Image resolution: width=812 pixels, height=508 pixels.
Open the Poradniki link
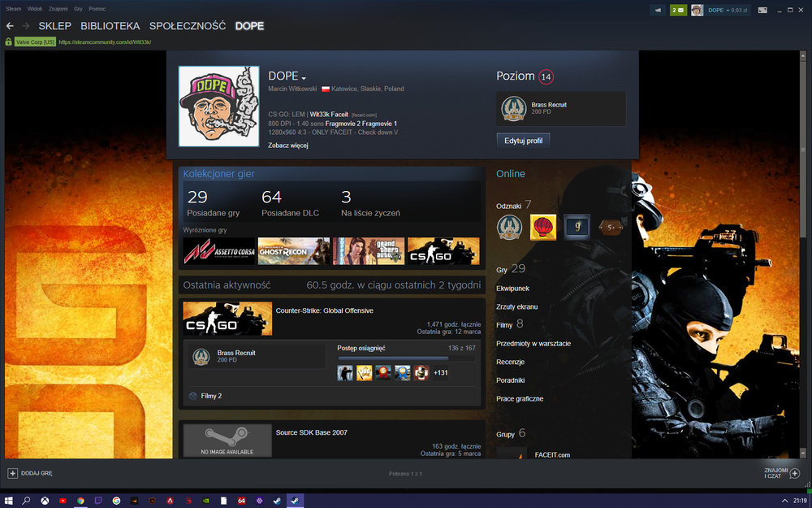510,380
